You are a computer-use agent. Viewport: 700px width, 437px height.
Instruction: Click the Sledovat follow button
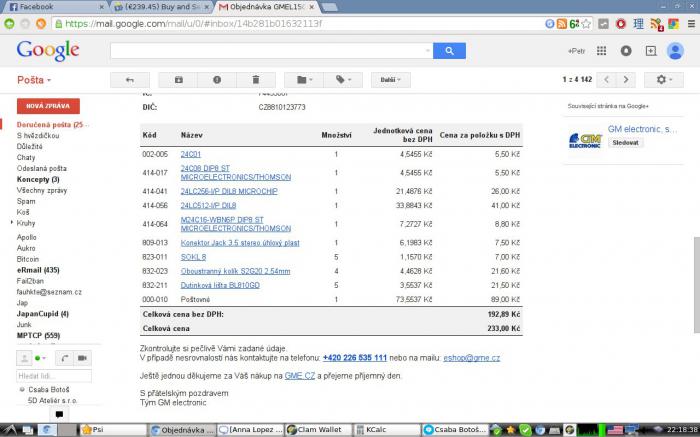pos(625,143)
